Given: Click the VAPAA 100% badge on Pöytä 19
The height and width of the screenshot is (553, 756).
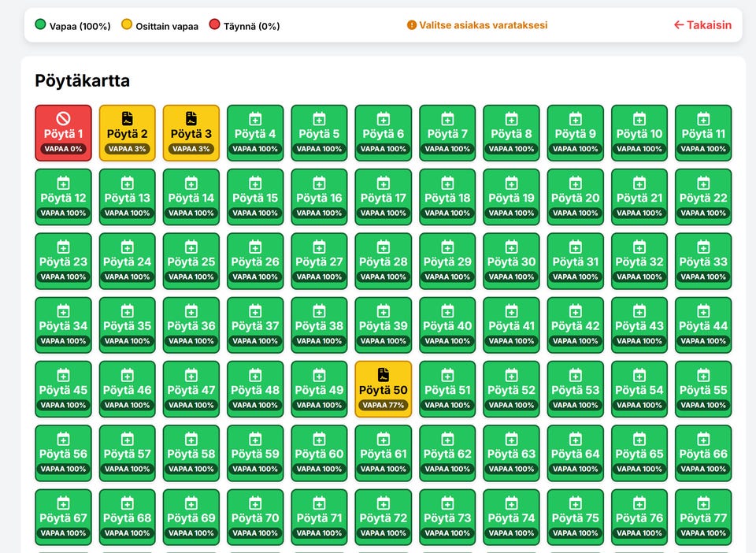Looking at the screenshot, I should click(x=512, y=213).
